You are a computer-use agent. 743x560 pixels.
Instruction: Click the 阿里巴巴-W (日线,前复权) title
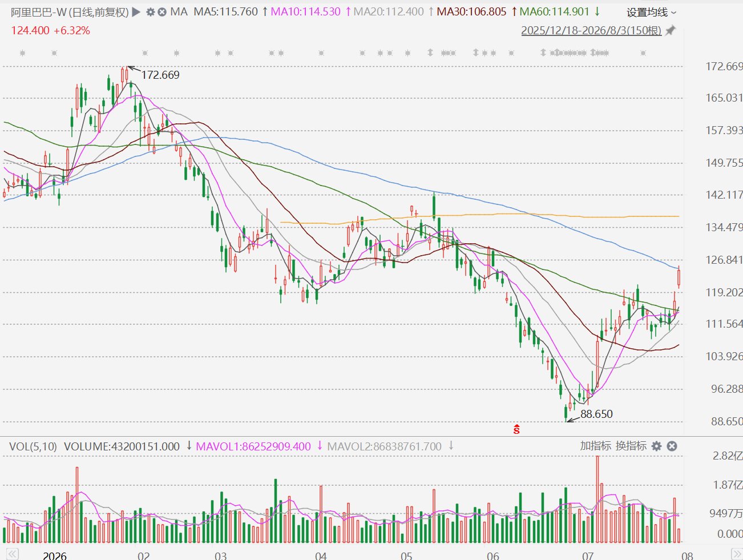70,11
